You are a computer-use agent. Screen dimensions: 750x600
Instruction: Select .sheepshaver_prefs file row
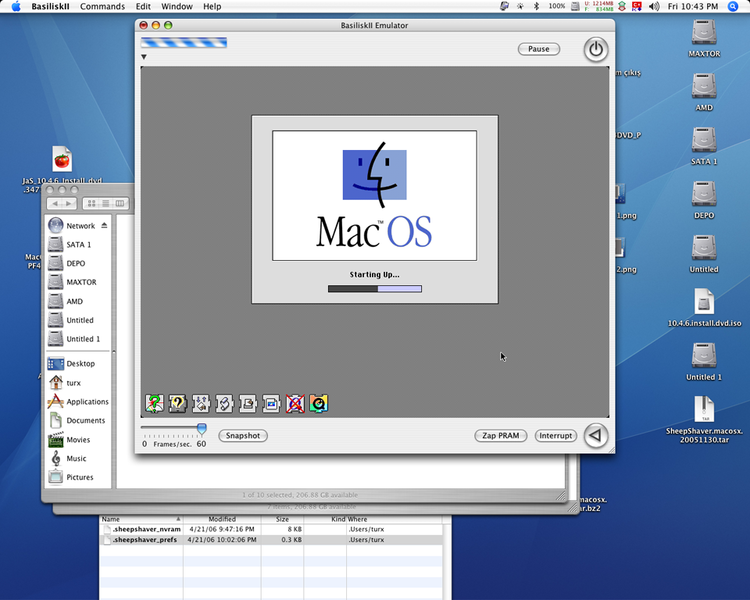pos(271,540)
